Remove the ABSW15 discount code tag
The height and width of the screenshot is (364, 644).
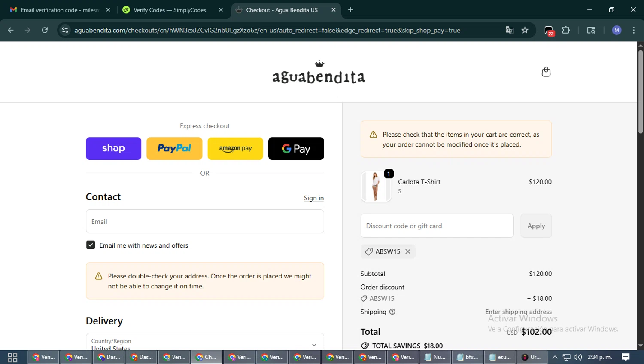click(x=408, y=251)
